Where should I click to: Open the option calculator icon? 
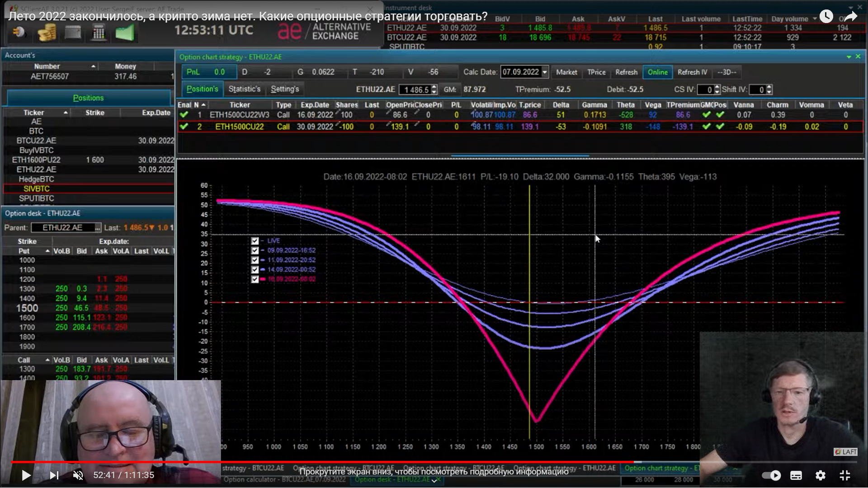tap(99, 33)
